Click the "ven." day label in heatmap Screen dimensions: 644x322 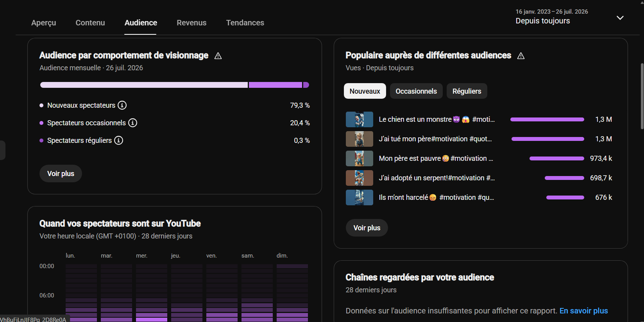tap(212, 256)
